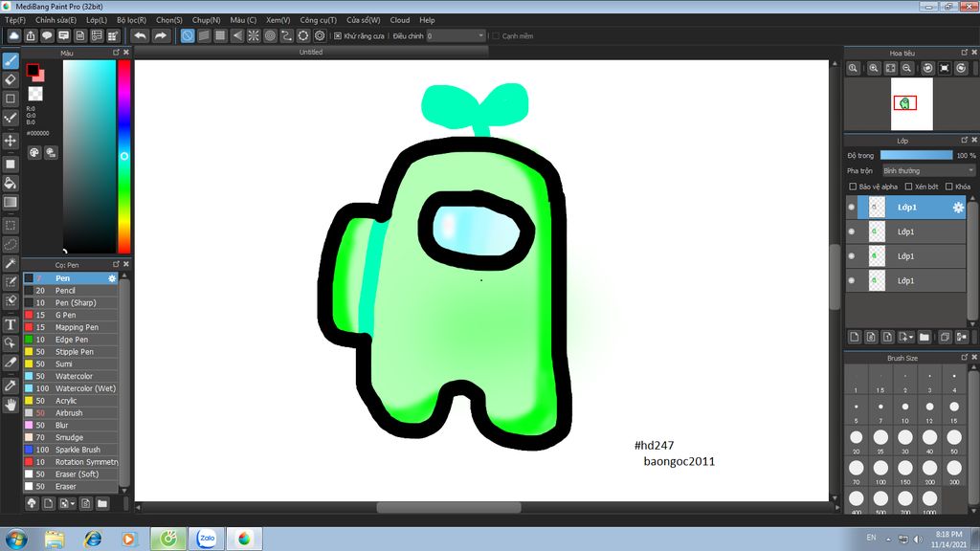Click the Cloud icon in top toolbar
Screen dimensions: 980x551
point(13,35)
